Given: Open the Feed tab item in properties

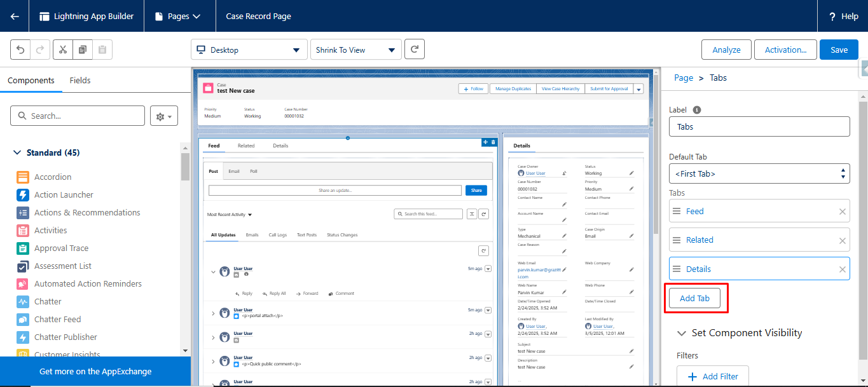Looking at the screenshot, I should click(x=695, y=212).
